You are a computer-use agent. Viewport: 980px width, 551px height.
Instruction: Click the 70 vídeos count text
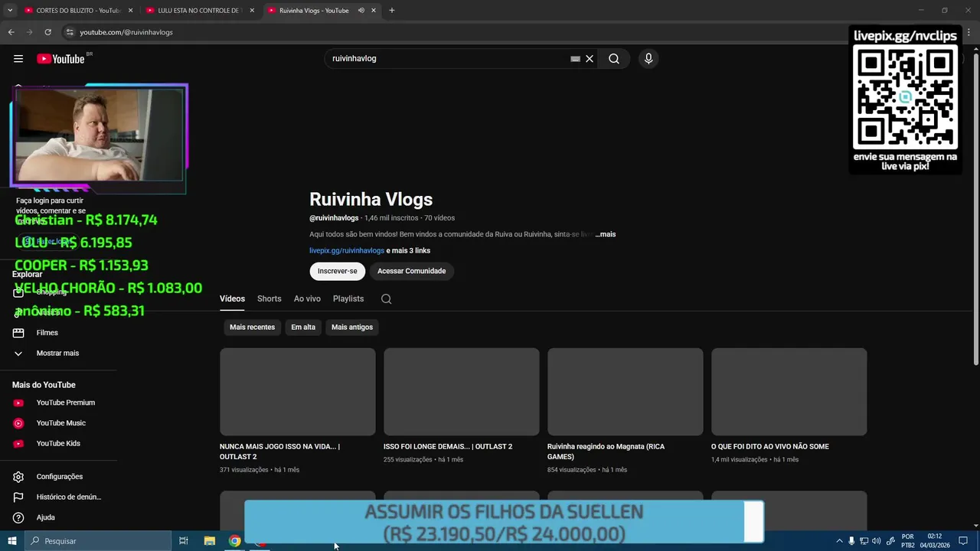(439, 218)
